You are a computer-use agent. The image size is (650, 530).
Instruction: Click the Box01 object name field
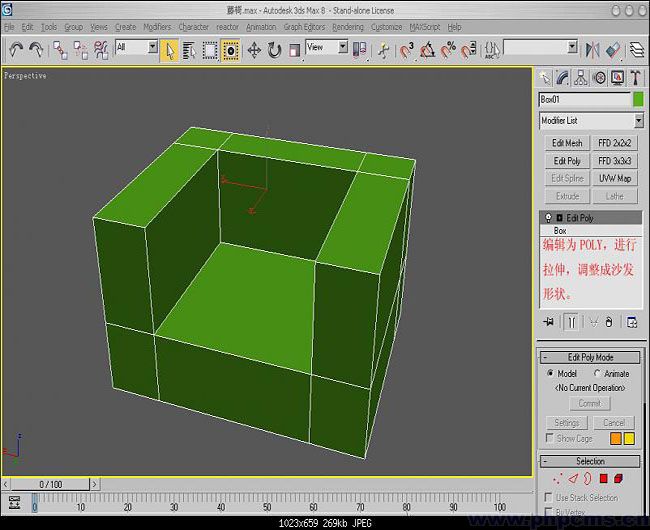coord(584,99)
